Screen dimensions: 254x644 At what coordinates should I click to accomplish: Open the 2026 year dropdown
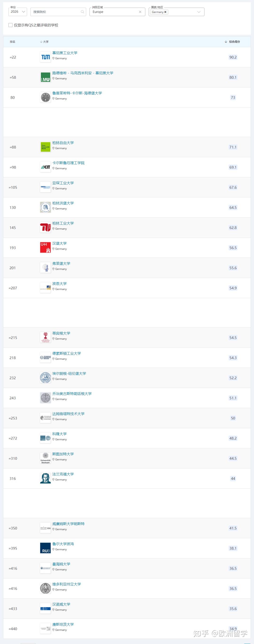click(x=18, y=12)
